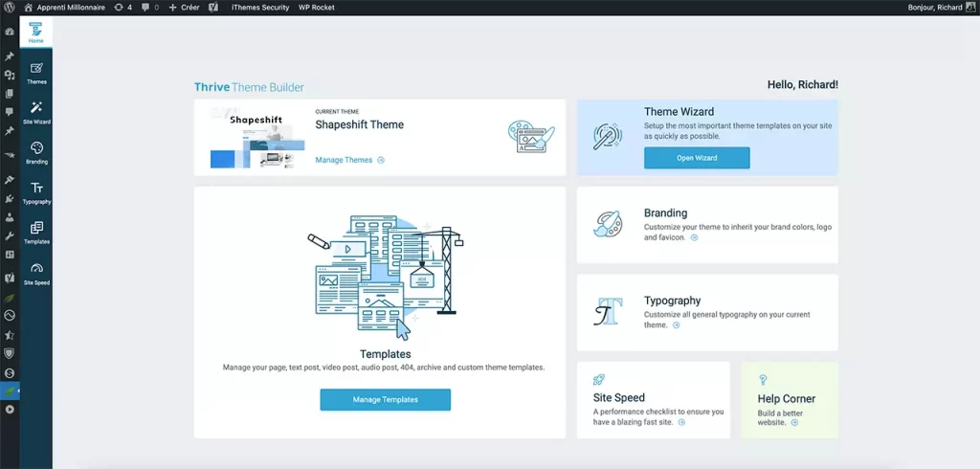Open Site Speed in Thrive sidebar
The image size is (980, 469).
click(36, 275)
